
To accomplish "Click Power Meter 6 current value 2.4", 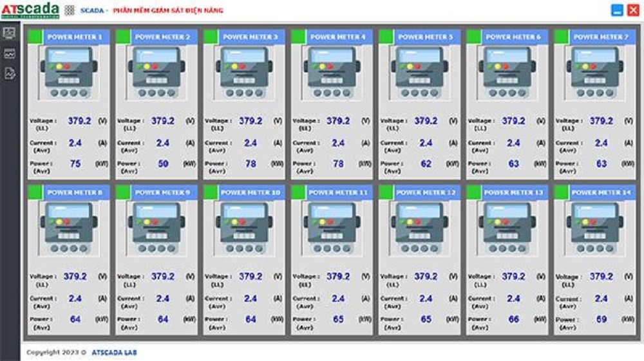I will tap(513, 143).
